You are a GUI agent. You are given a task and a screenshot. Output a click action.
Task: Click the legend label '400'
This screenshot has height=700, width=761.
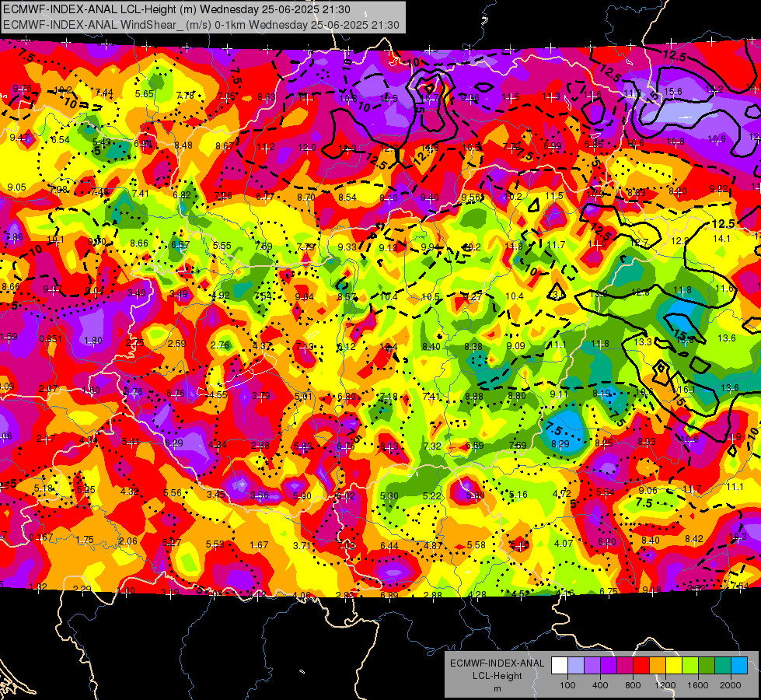pos(600,685)
